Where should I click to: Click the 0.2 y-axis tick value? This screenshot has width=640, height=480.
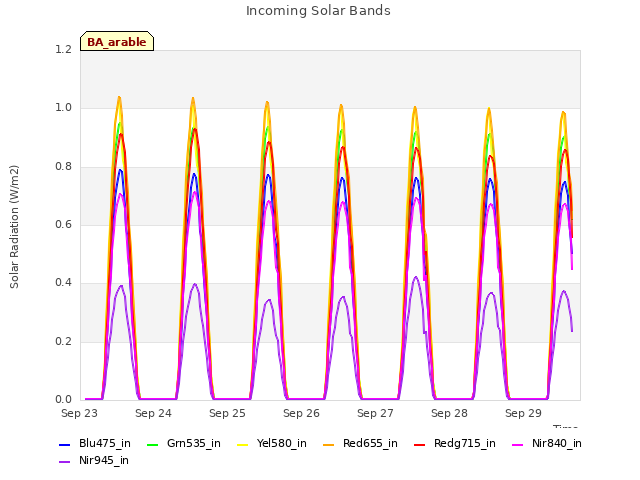[x=63, y=341]
